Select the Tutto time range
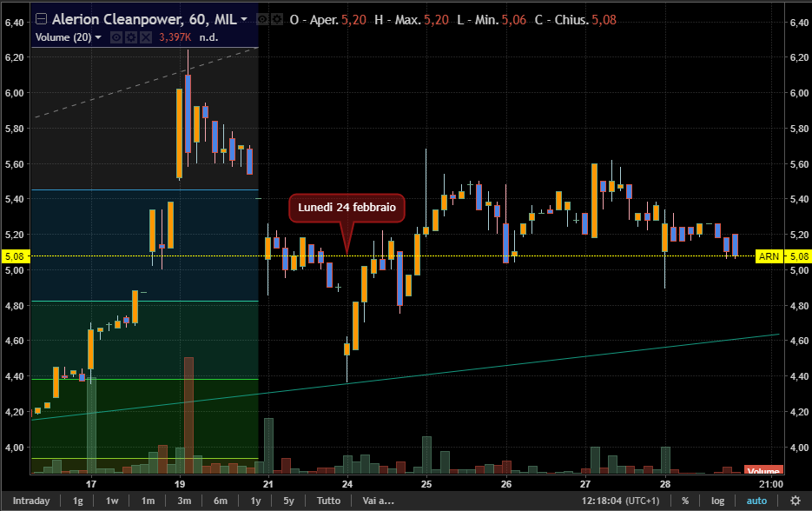This screenshot has height=511, width=812. tap(328, 501)
